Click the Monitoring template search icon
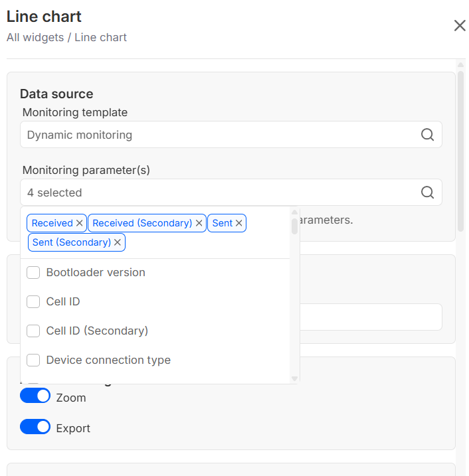This screenshot has width=469, height=476. pos(428,135)
